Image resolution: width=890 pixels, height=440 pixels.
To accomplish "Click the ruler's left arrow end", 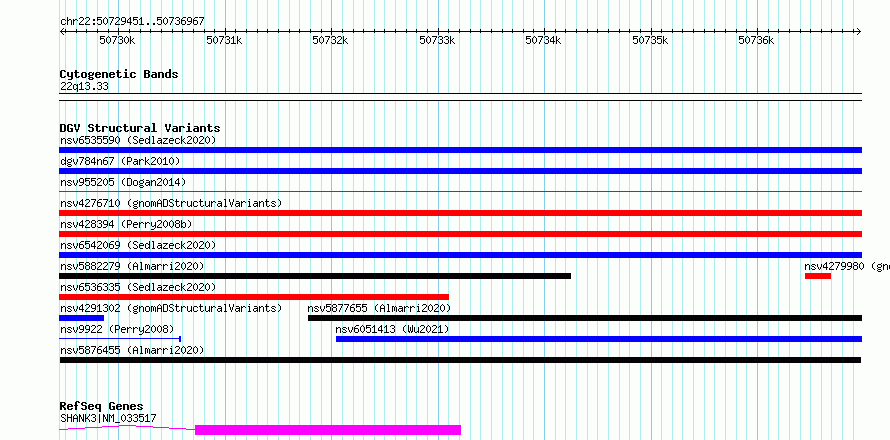I will click(62, 31).
